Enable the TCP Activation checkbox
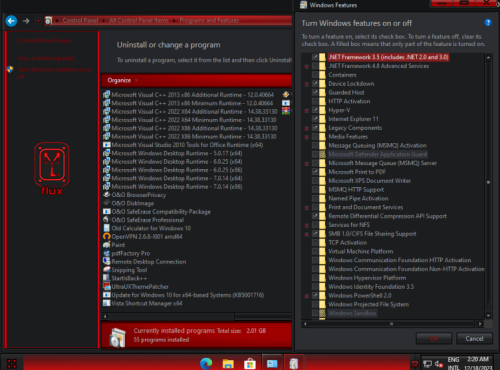500x370 pixels. (x=315, y=242)
